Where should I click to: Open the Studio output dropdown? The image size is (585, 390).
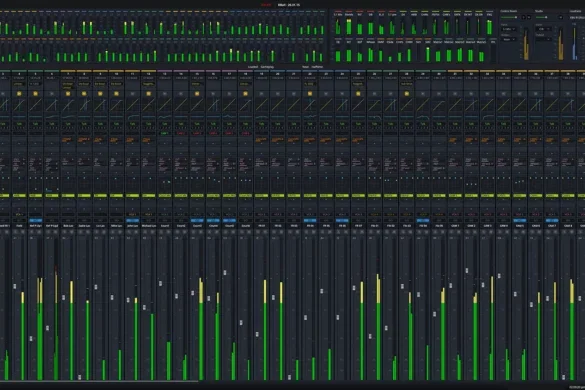pyautogui.click(x=543, y=39)
